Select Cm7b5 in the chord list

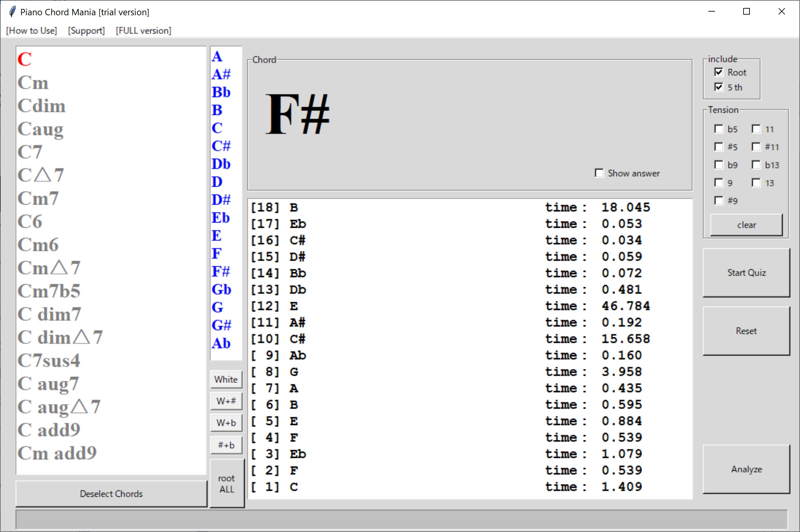click(x=49, y=291)
